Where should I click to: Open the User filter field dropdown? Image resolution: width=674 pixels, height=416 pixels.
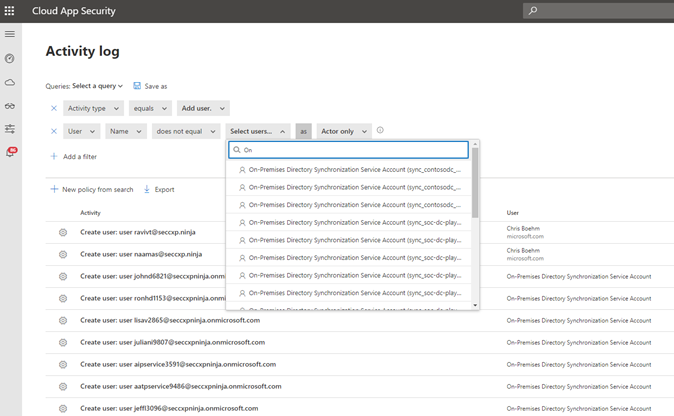(x=82, y=131)
